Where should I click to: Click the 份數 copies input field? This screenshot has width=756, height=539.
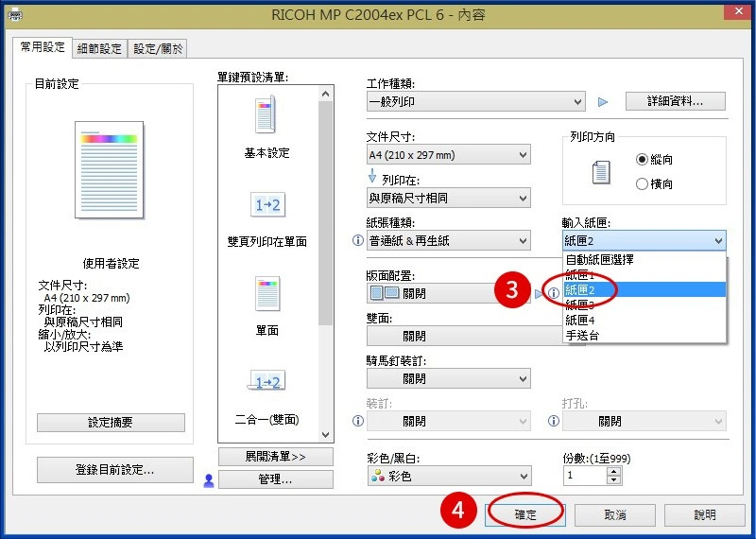coord(585,476)
